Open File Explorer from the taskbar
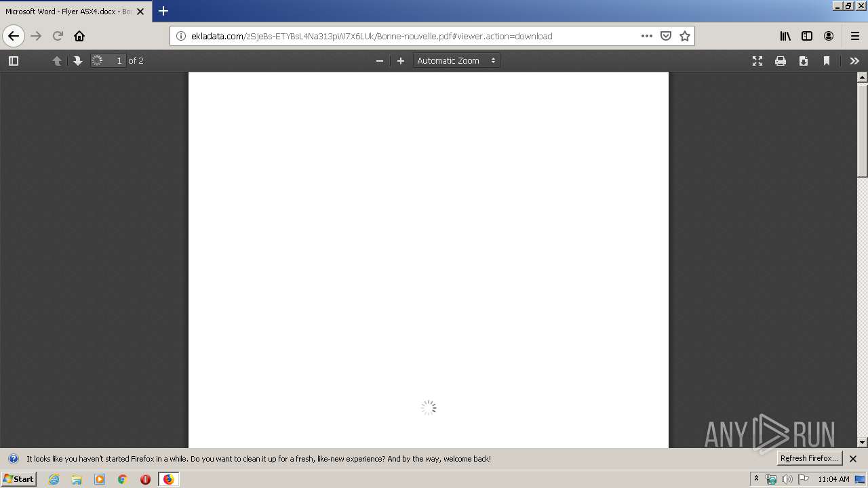The image size is (868, 488). tap(77, 479)
